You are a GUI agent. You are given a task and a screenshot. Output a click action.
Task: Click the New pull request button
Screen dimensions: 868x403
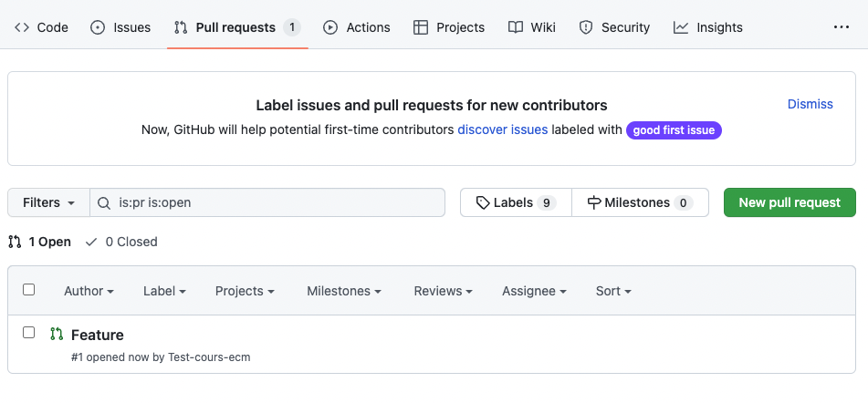pyautogui.click(x=790, y=202)
